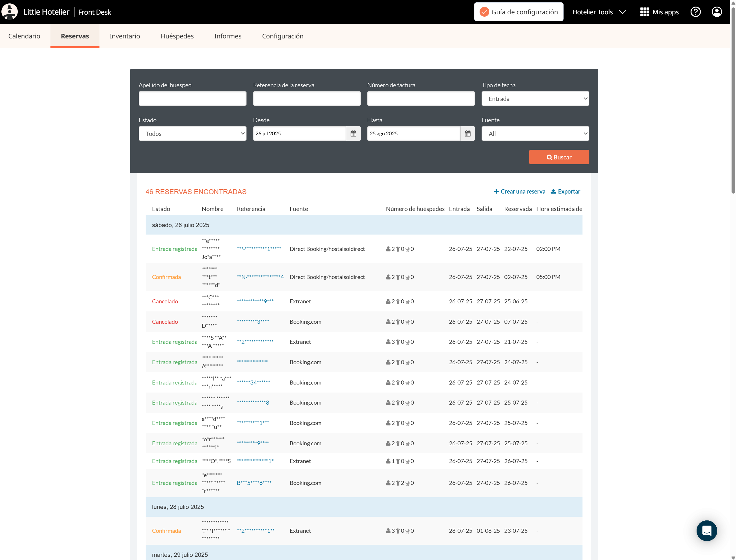Open Guía de configuración button

coord(519,12)
